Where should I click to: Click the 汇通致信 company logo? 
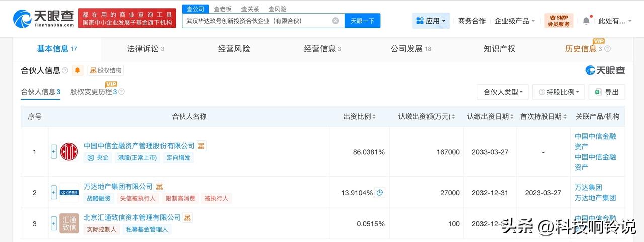point(69,223)
